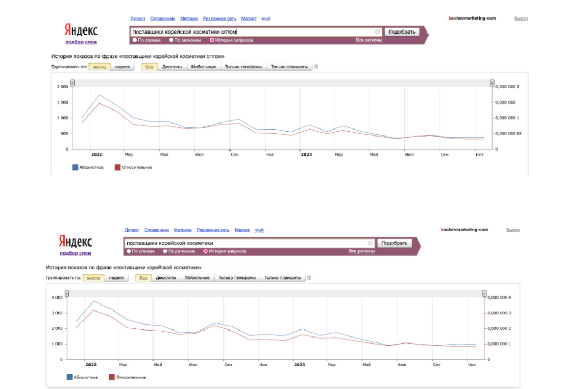Open the 'Метрика' link in the upper navigation
588x389 pixels.
[189, 19]
